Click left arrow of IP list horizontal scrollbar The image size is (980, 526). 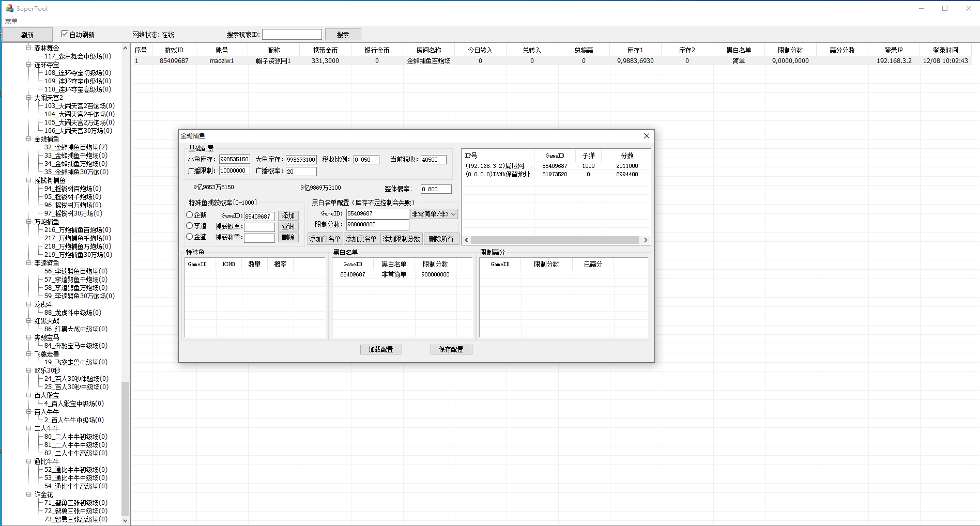[x=466, y=240]
